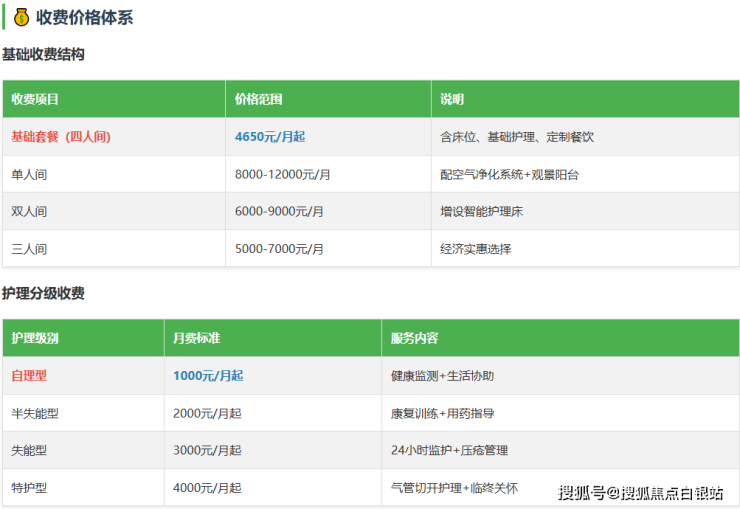
Task: Click the 说明 column header
Action: click(452, 99)
